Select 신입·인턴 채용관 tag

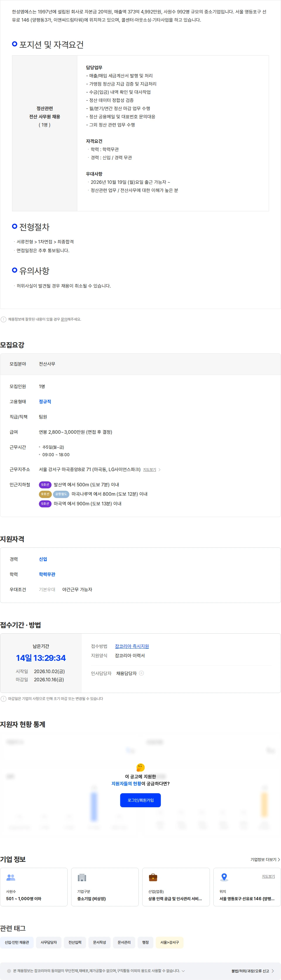pos(17,942)
